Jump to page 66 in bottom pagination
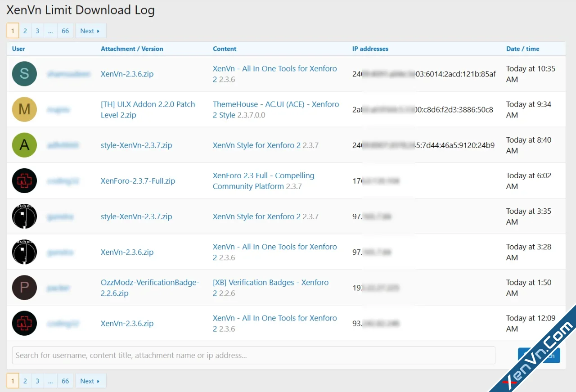Screen dimensions: 576x392 click(65, 381)
